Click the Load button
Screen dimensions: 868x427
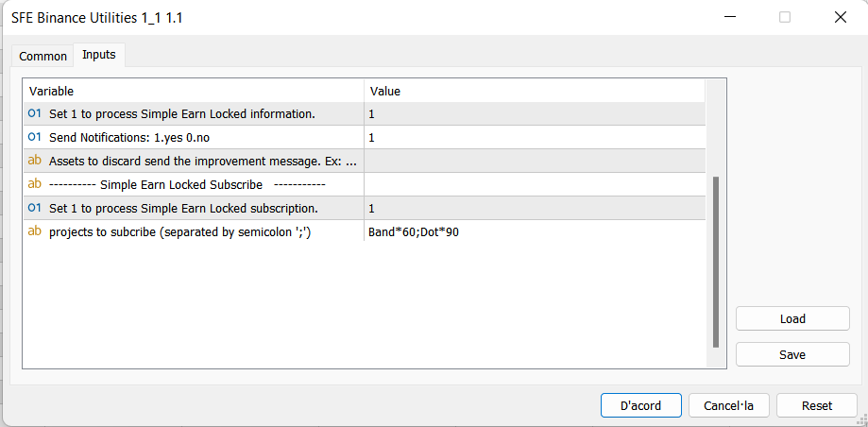(792, 318)
